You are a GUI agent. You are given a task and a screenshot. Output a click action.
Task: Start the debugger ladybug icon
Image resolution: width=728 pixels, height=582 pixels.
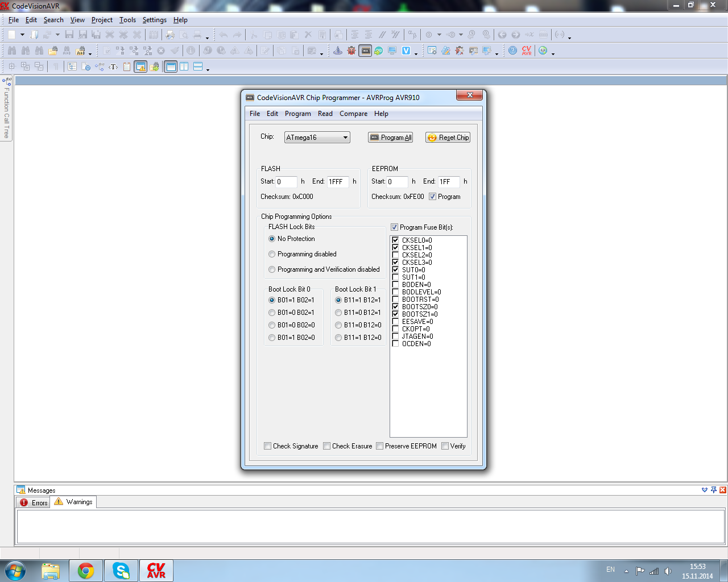351,51
